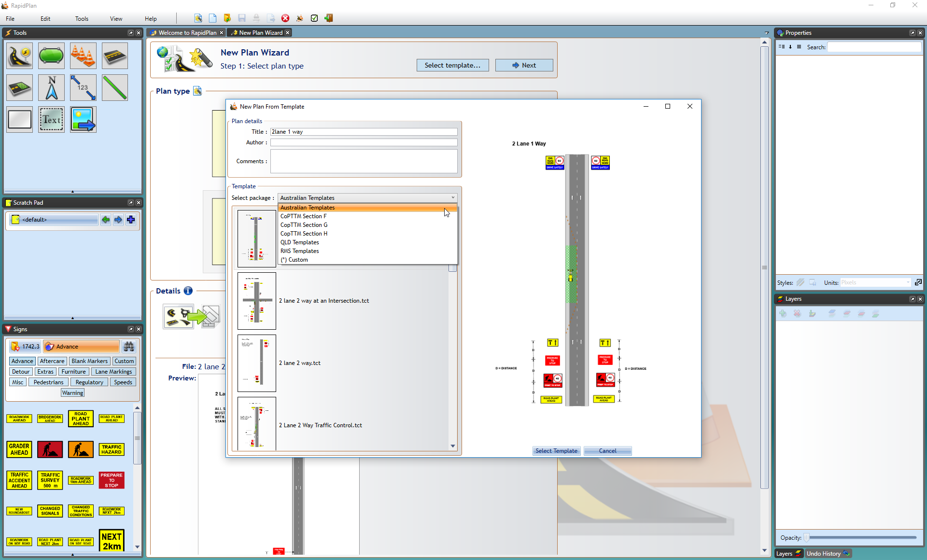Choose RMS Templates package

tap(367, 251)
